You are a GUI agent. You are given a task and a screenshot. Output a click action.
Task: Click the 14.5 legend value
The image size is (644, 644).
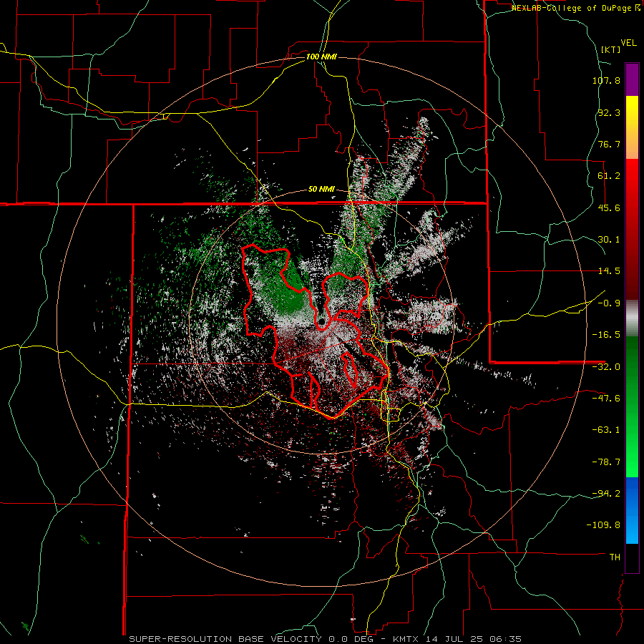[609, 271]
